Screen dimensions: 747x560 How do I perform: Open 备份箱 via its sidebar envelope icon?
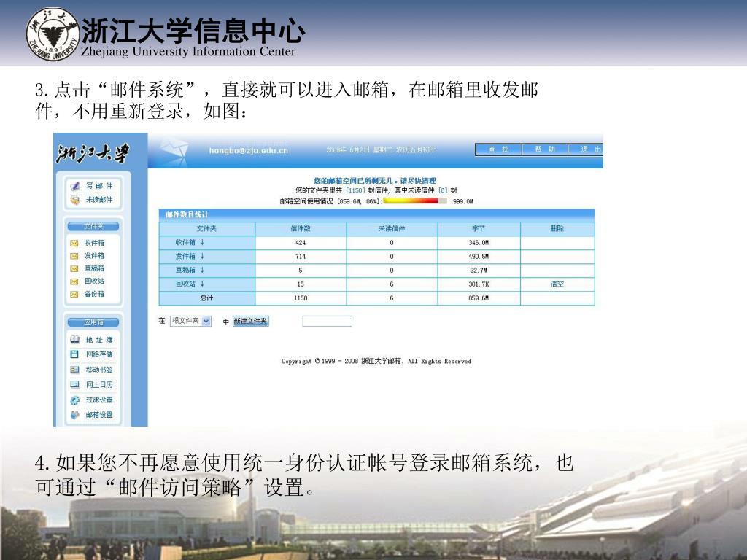[x=74, y=295]
